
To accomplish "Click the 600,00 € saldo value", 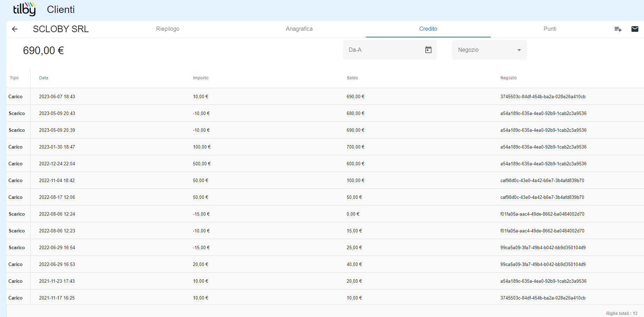I will 355,164.
